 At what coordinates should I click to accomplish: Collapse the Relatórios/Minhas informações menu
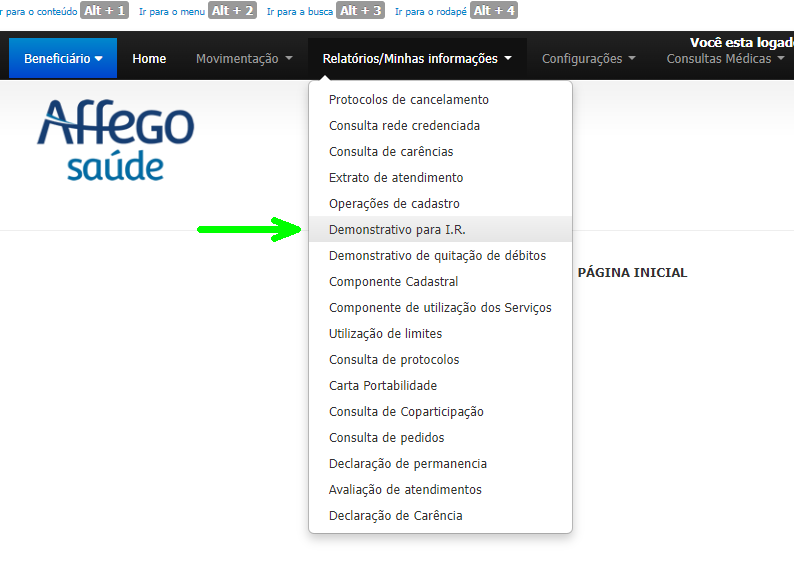coord(417,59)
